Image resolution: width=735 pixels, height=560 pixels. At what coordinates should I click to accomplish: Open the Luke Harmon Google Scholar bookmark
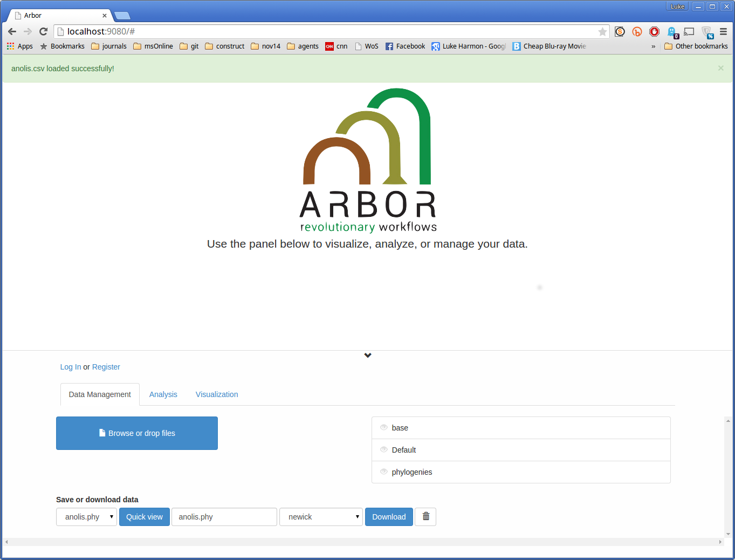tap(469, 46)
